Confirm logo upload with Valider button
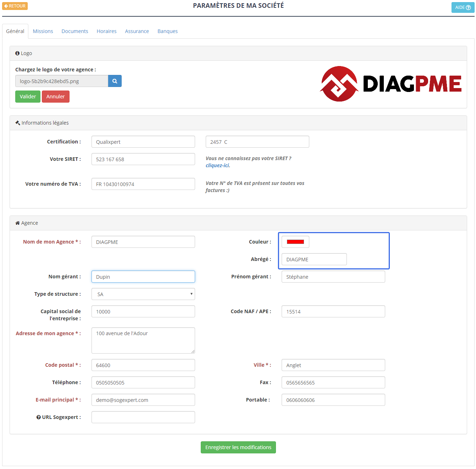 pyautogui.click(x=28, y=97)
